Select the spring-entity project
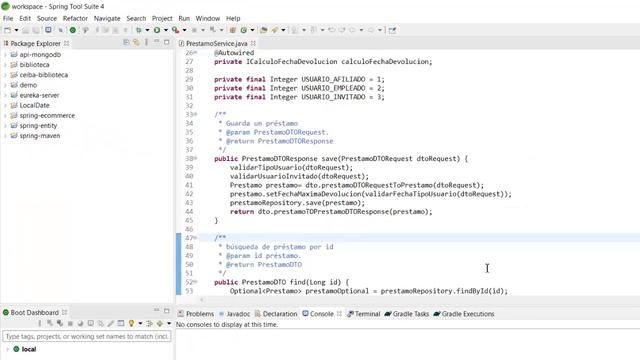 tap(38, 125)
